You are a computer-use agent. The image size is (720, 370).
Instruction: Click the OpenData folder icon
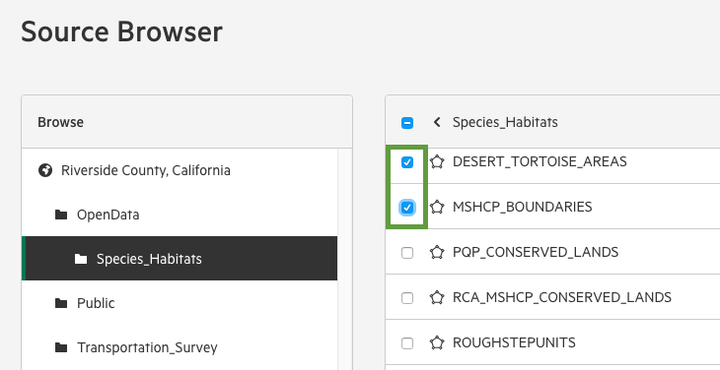pyautogui.click(x=61, y=214)
